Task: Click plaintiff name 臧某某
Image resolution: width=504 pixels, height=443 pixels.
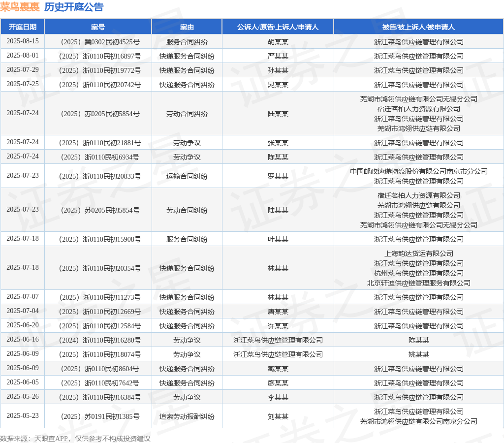Action: (x=278, y=369)
